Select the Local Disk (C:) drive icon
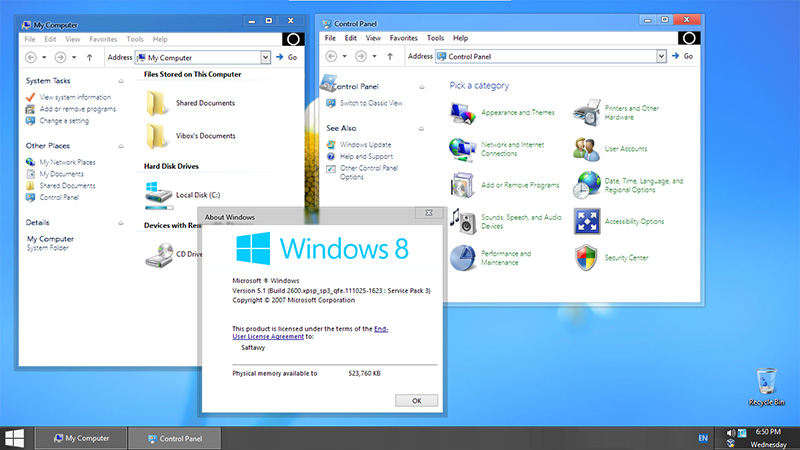The height and width of the screenshot is (450, 800). coord(158,195)
